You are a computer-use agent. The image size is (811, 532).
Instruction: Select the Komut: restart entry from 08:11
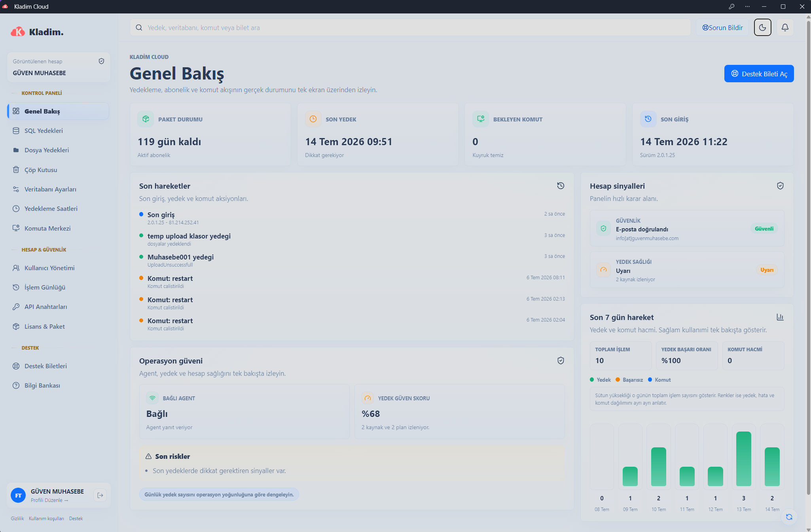point(352,282)
